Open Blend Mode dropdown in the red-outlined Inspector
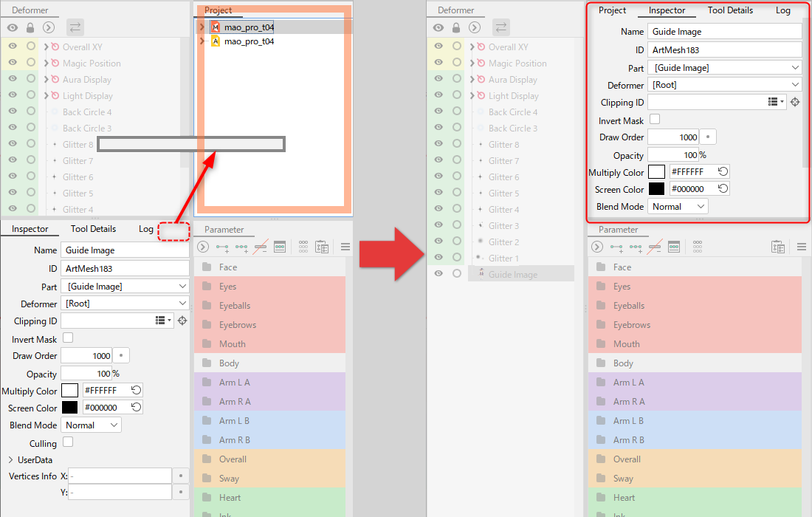This screenshot has width=812, height=517. pos(677,207)
